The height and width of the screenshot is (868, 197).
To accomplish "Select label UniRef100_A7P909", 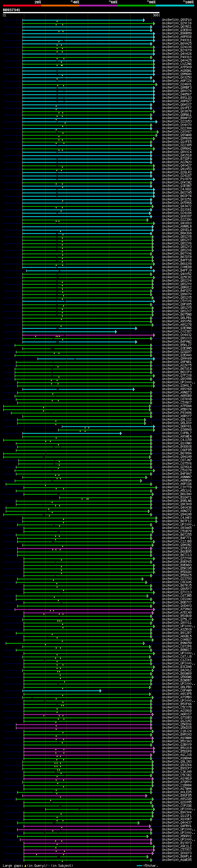I will (x=177, y=67).
